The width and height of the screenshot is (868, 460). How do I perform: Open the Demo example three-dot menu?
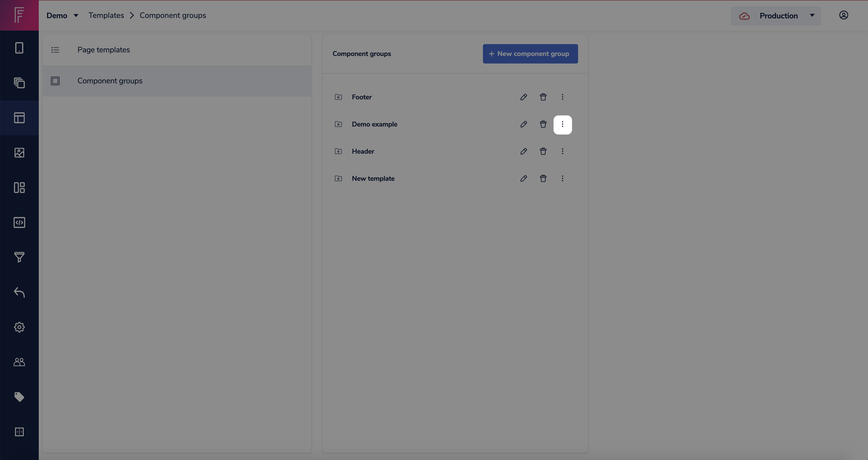pos(562,125)
